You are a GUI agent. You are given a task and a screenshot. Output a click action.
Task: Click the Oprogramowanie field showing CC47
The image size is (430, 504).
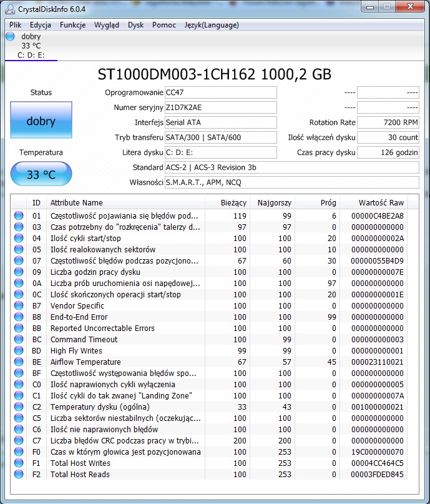[x=221, y=92]
